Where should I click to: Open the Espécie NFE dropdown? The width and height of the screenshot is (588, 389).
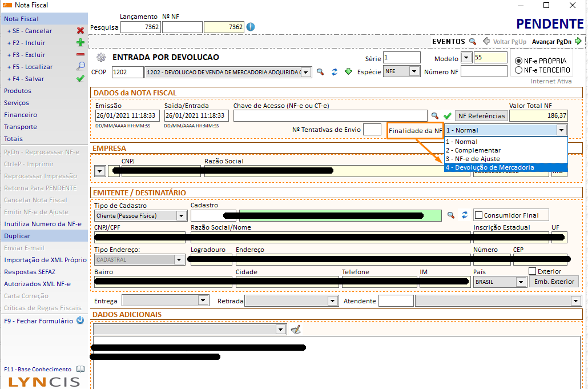(x=414, y=71)
